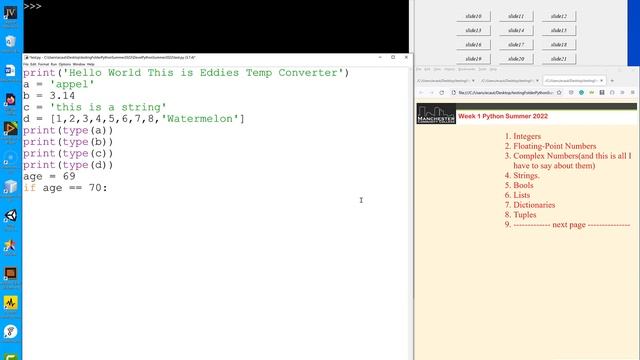The image size is (640, 360).
Task: Open the Options menu in IDLE editor
Action: point(64,64)
